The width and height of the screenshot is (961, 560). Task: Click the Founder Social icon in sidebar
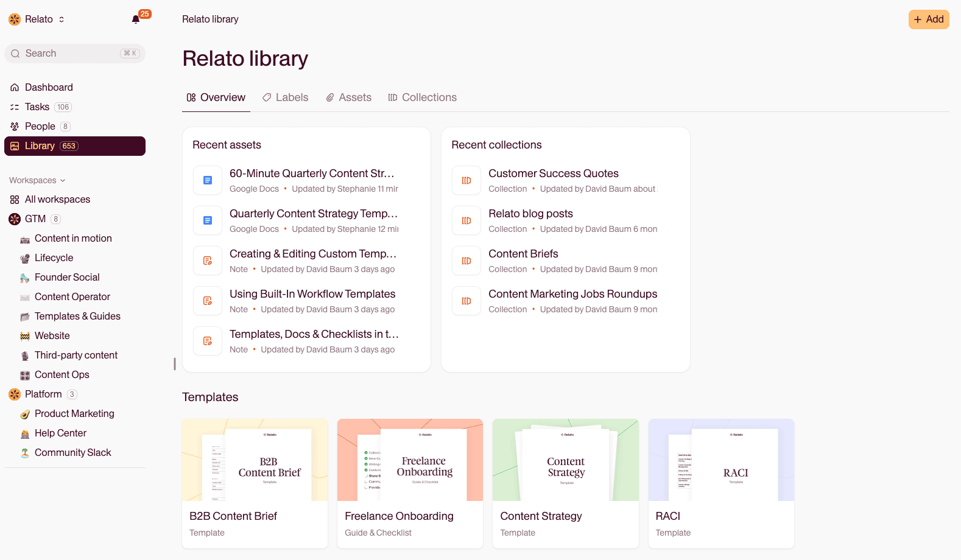(x=25, y=278)
